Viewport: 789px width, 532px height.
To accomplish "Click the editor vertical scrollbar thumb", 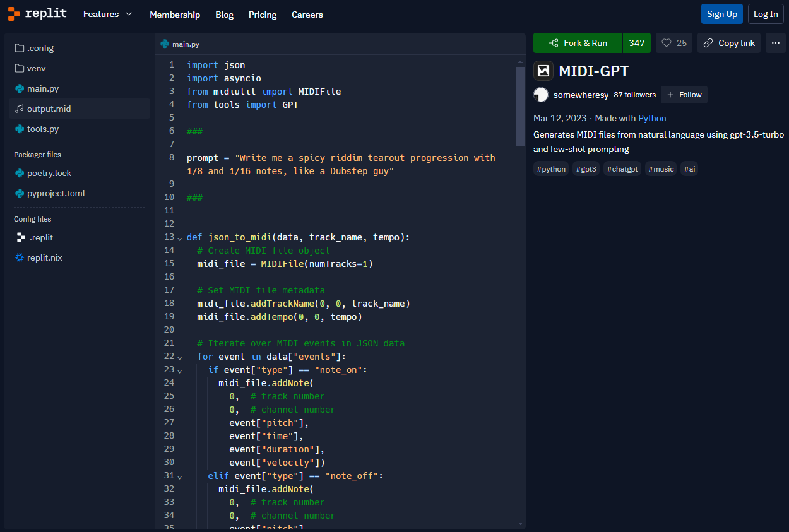I will pos(520,106).
